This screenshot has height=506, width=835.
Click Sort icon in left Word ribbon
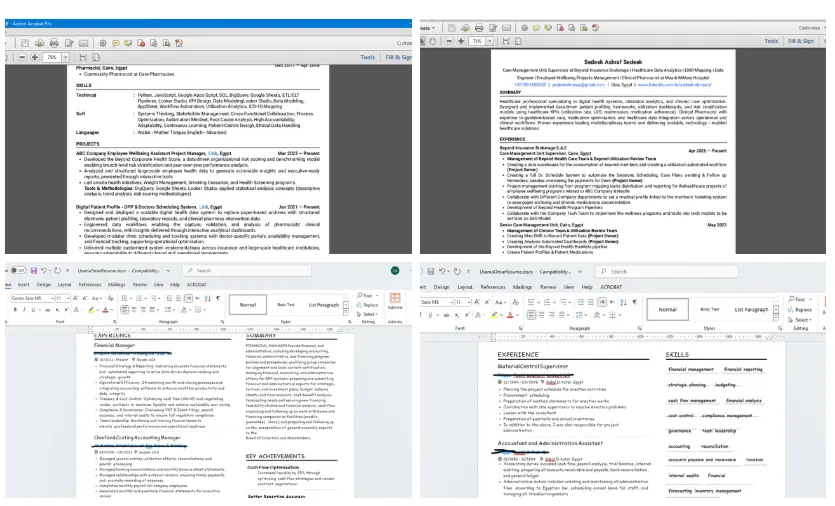pos(208,298)
